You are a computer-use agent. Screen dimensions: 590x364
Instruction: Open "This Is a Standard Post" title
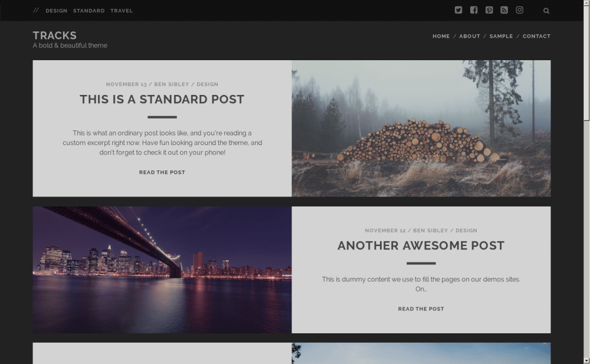tap(162, 99)
